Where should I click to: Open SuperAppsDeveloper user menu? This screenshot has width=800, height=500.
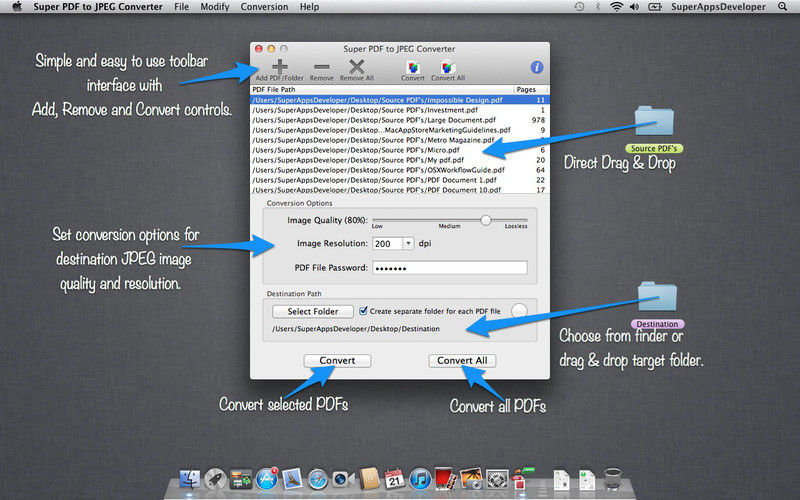tap(718, 7)
